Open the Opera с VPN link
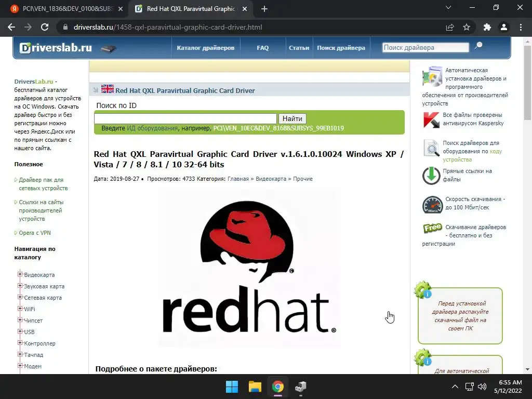Screen dimensions: 532x399 pyautogui.click(x=35, y=233)
